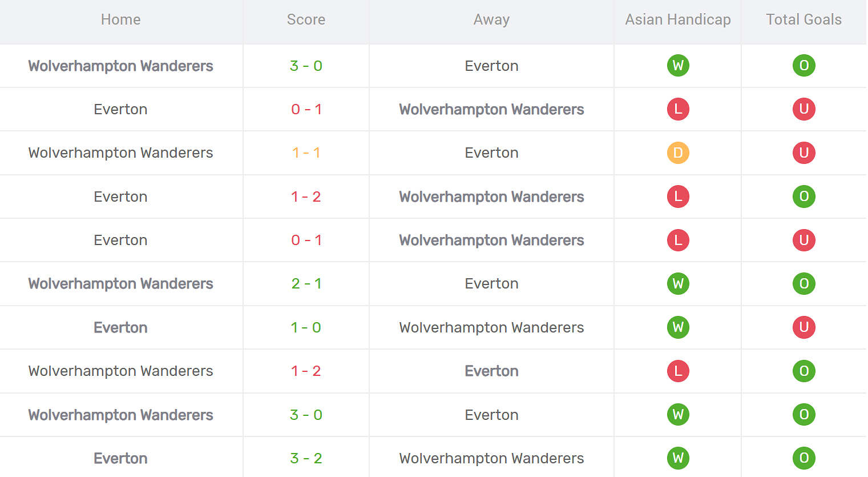Click the Away column header
The height and width of the screenshot is (477, 868).
point(491,20)
